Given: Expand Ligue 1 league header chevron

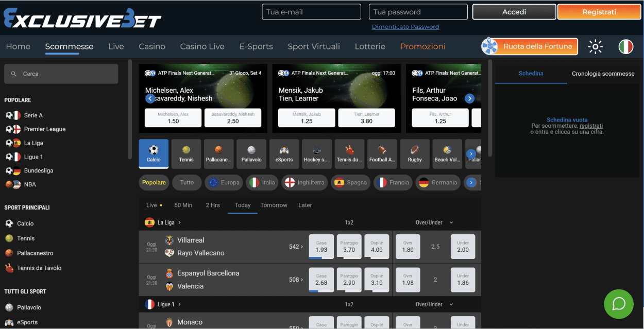Looking at the screenshot, I should click(x=179, y=305).
